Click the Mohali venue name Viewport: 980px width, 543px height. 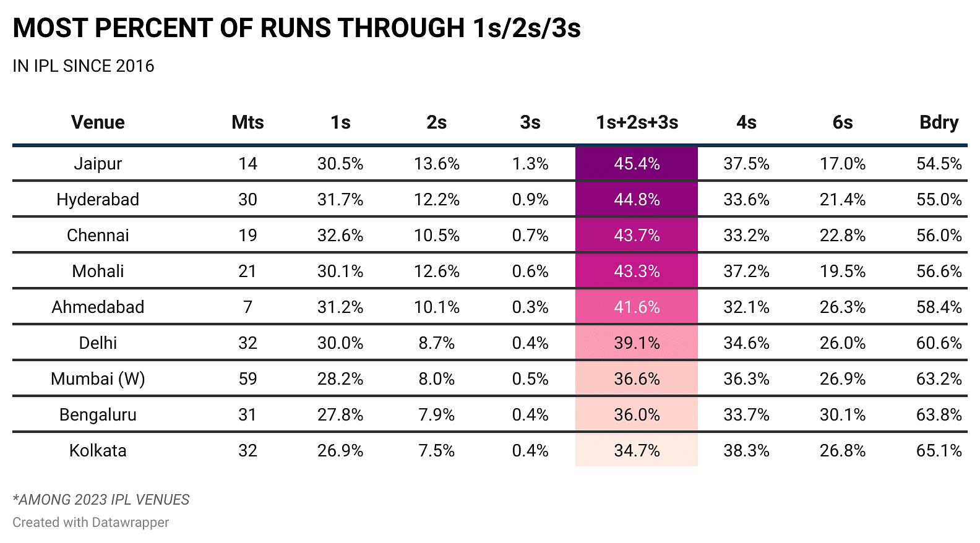(x=98, y=271)
